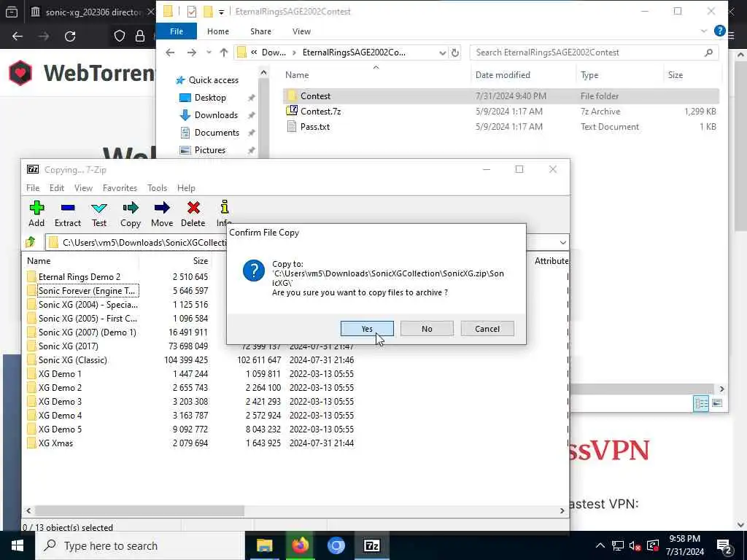Viewport: 747px width, 560px height.
Task: Click the 7-Zip Test toolbar icon
Action: 99,214
